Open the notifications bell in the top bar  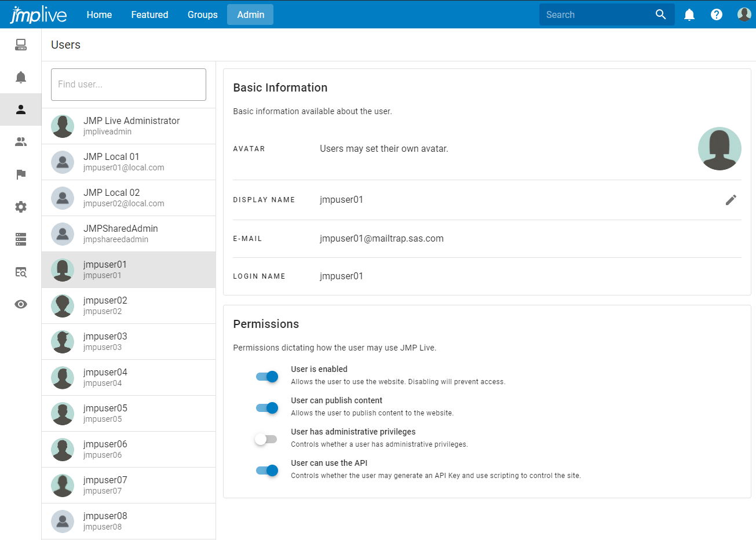point(689,14)
